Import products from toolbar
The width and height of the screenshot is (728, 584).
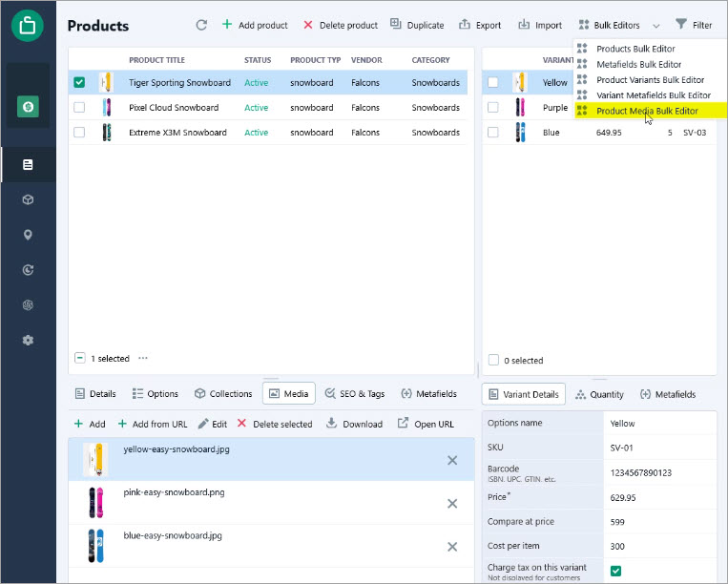(x=540, y=25)
